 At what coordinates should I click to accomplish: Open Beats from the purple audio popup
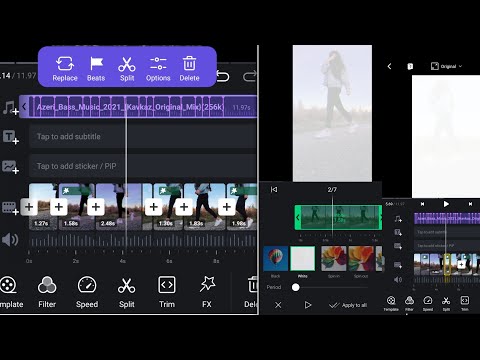(96, 69)
